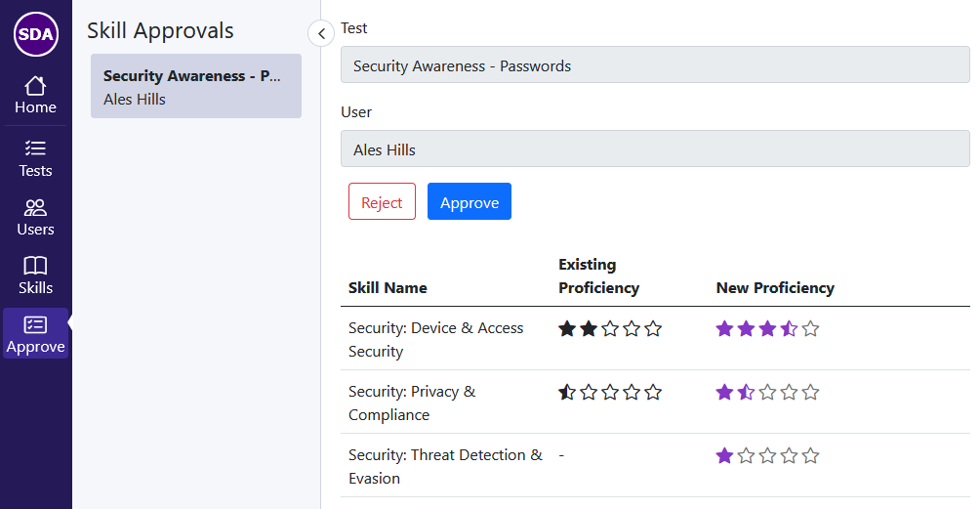
Task: Click Security: Privacy & Compliance row
Action: 655,403
